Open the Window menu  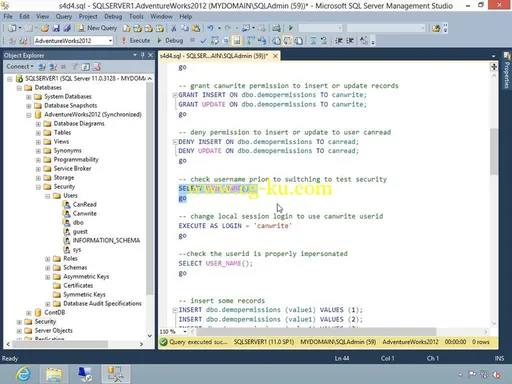(x=161, y=16)
